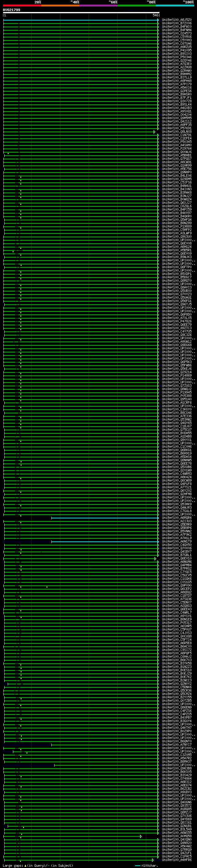Click the cyan ~100% identity color segment
The height and width of the screenshot is (868, 197).
(175, 6)
